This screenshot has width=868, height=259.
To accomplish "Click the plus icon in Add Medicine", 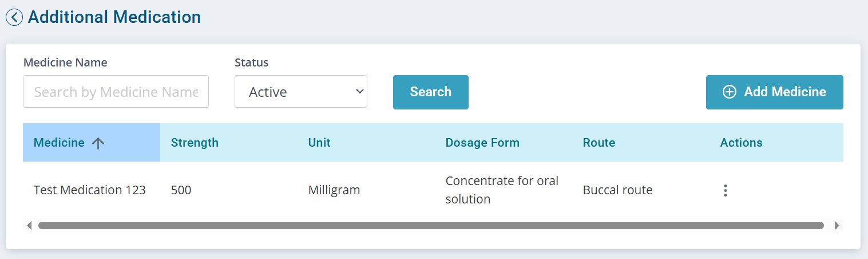I will pyautogui.click(x=730, y=92).
